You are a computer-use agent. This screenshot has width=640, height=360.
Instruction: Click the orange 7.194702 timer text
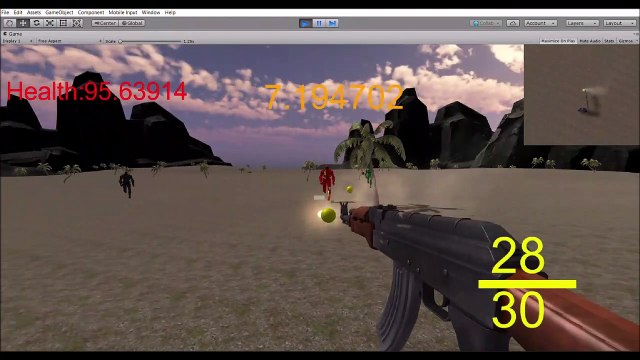(335, 97)
